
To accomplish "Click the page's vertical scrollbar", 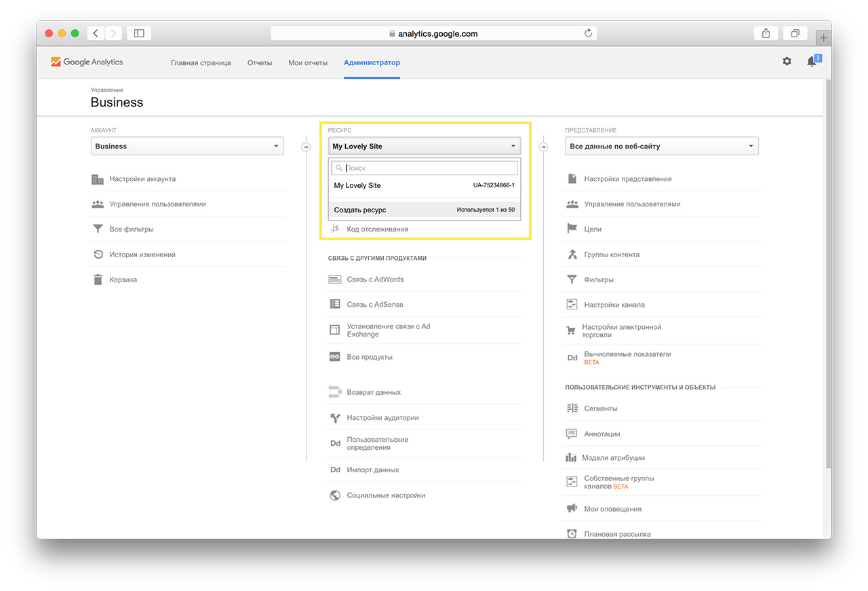I will click(827, 271).
